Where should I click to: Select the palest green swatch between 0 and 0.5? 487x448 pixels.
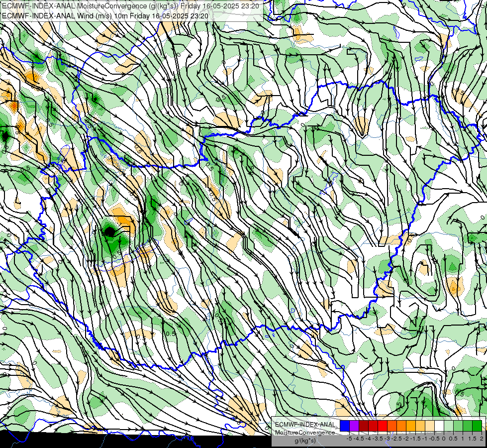tap(449, 426)
